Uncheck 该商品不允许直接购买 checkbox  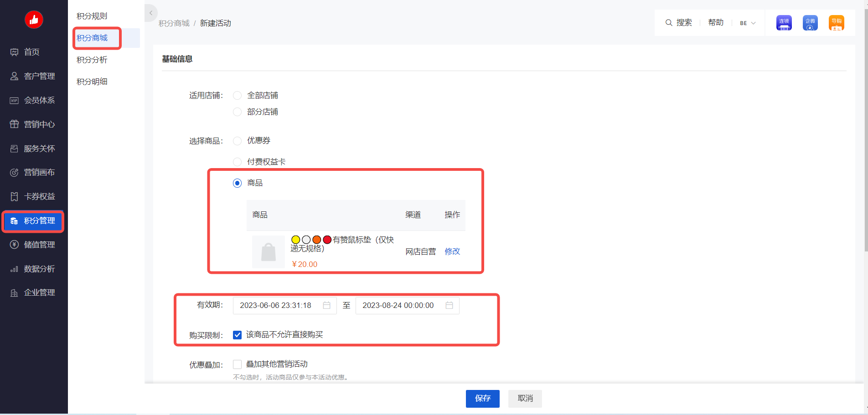coord(237,335)
